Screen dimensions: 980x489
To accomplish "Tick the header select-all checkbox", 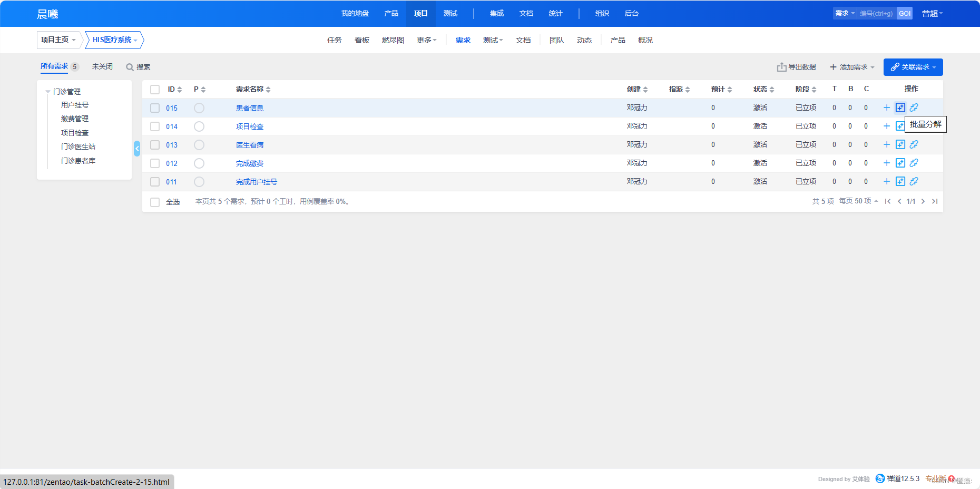I will (x=155, y=90).
